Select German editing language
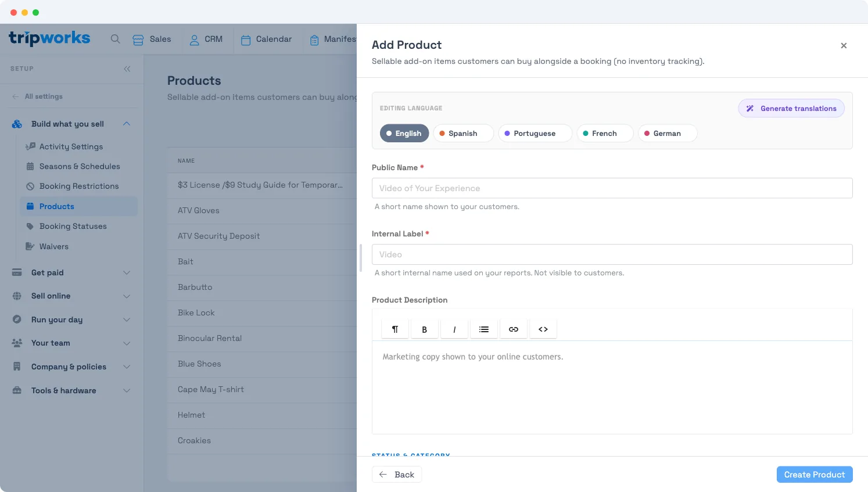This screenshot has width=868, height=492. (x=668, y=133)
